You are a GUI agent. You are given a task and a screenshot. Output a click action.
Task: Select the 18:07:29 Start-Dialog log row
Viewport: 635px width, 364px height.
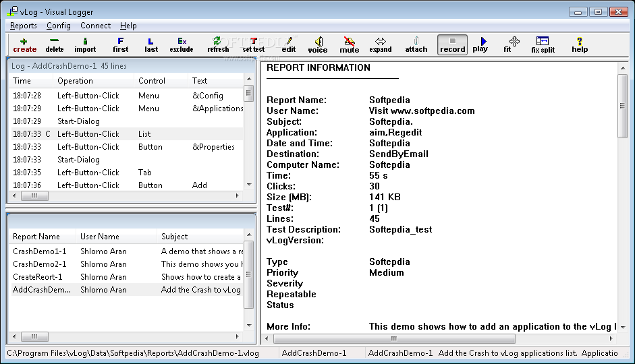pos(127,121)
